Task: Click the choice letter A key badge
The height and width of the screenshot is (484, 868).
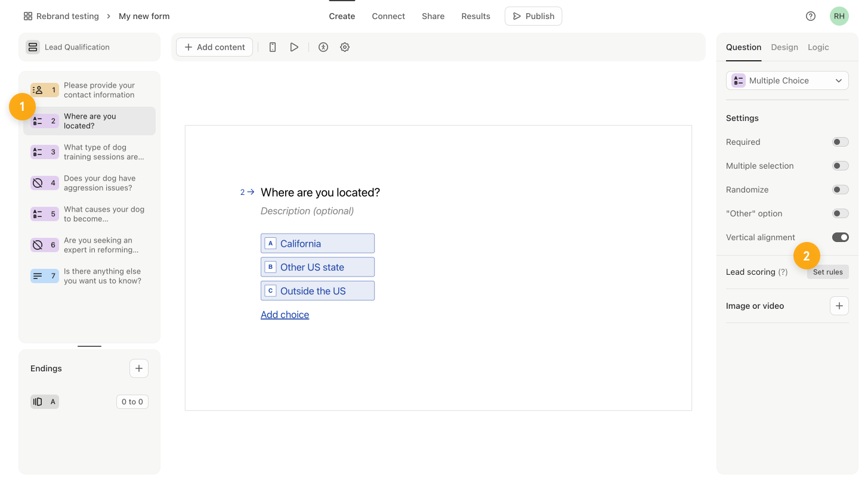Action: point(270,243)
